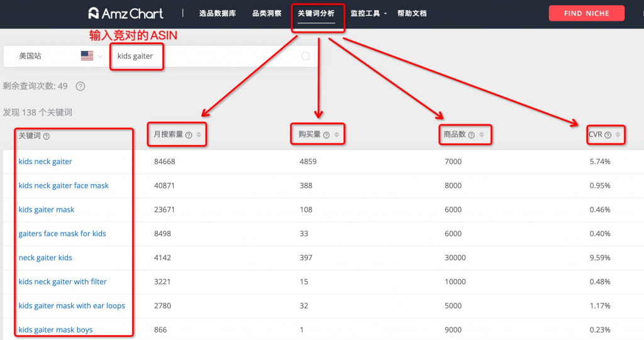This screenshot has height=340, width=644.
Task: Click the US flag icon
Action: point(87,56)
